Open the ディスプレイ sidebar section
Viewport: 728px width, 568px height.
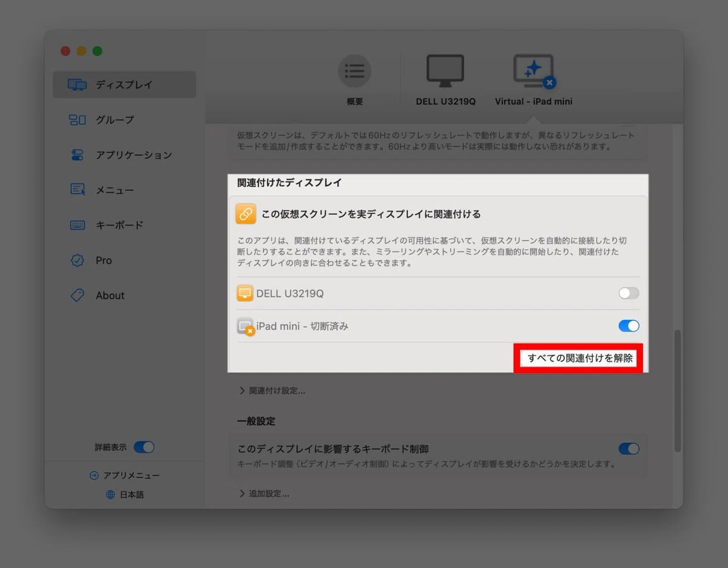[124, 85]
